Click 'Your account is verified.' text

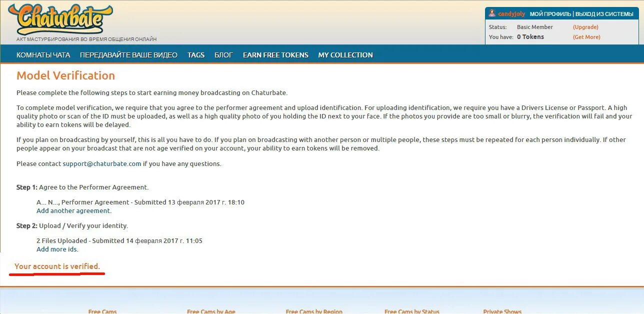point(57,266)
